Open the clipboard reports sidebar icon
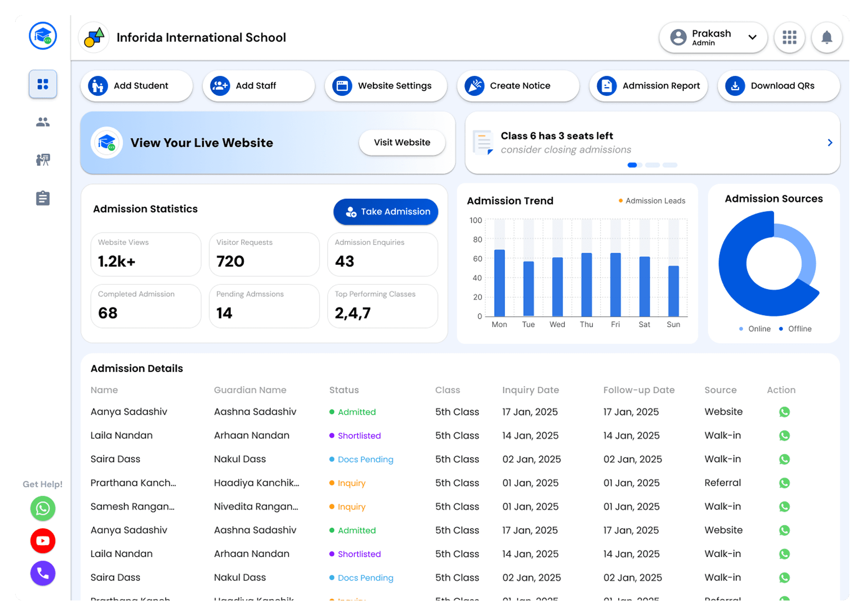This screenshot has height=616, width=866. (43, 198)
